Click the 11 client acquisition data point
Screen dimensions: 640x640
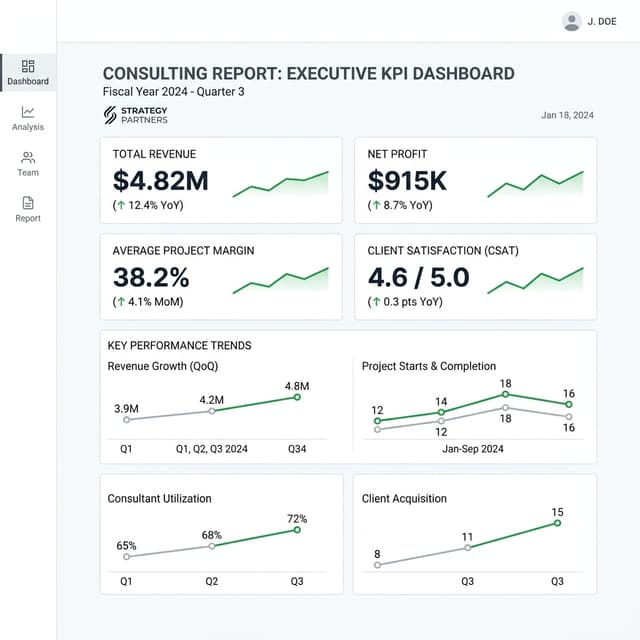coord(467,548)
